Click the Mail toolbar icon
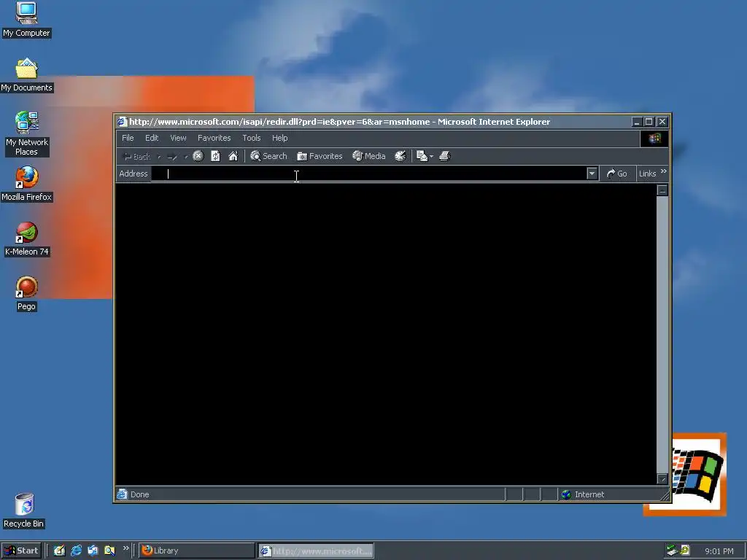The image size is (747, 560). (x=422, y=156)
